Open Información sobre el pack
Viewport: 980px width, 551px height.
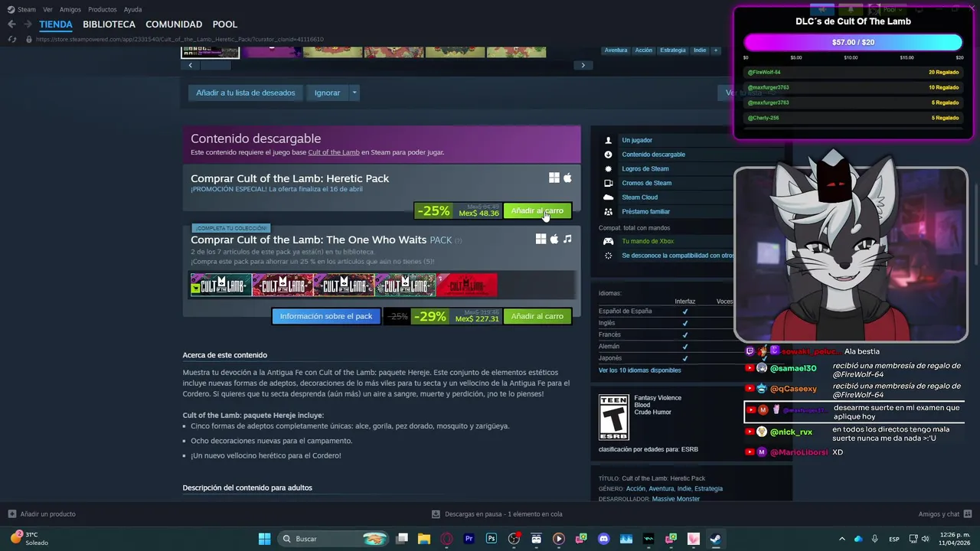[325, 316]
